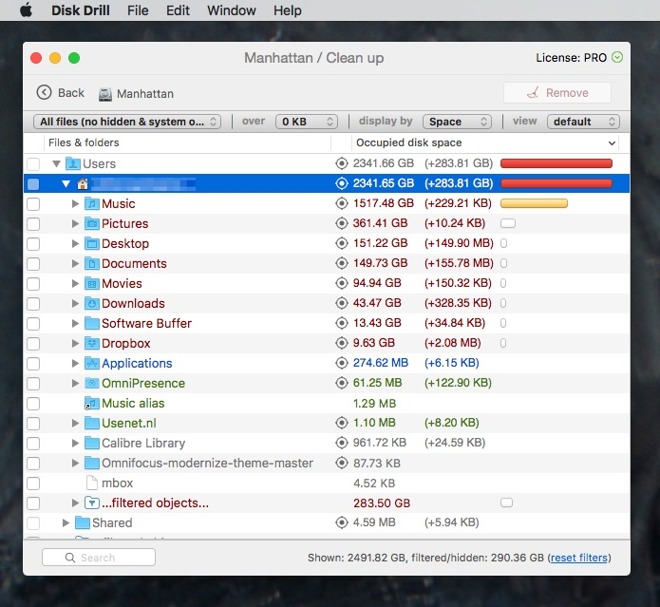Open the File menu

[x=138, y=10]
